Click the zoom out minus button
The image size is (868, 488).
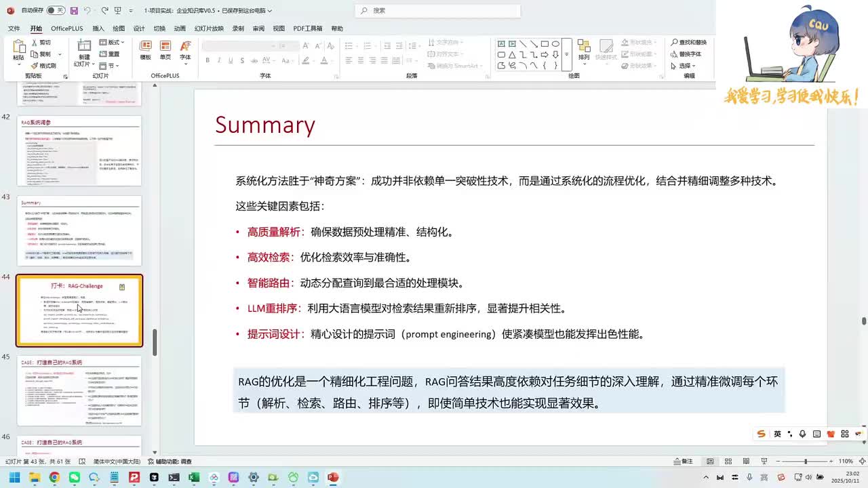click(x=777, y=462)
